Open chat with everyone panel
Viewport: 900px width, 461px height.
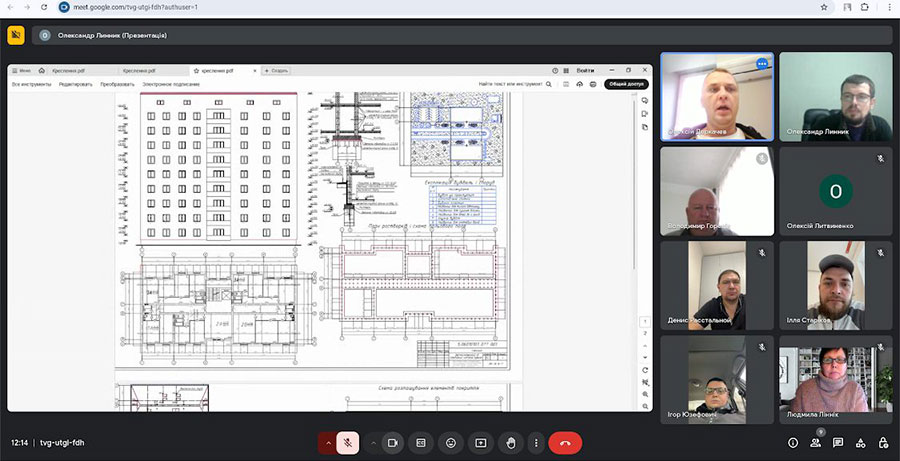(838, 442)
